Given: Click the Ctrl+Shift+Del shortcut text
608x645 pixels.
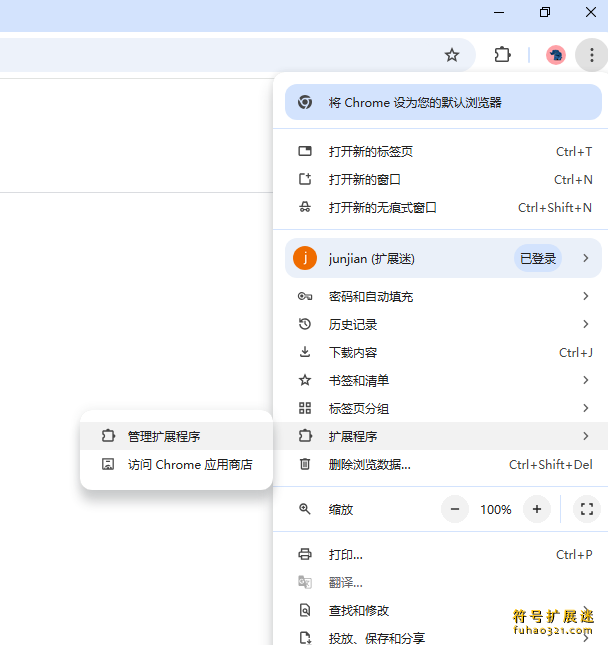Looking at the screenshot, I should [551, 464].
